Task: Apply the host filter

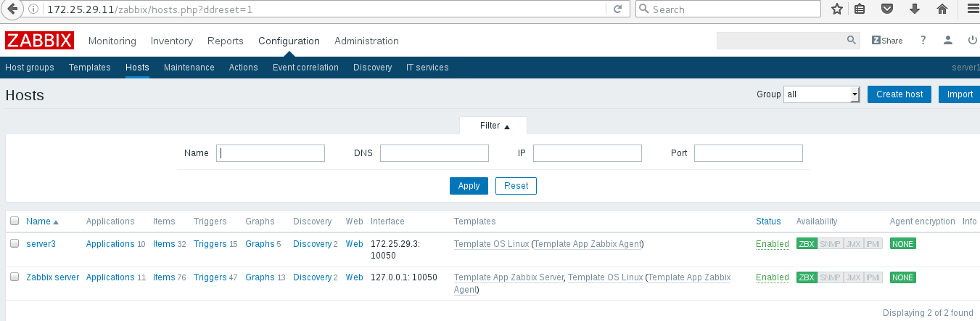Action: (469, 186)
